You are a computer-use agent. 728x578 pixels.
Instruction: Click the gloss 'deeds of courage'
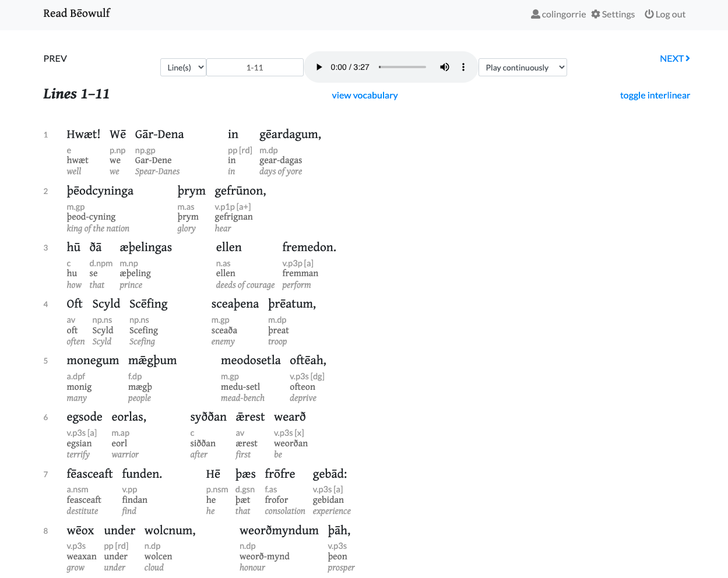[x=245, y=285]
